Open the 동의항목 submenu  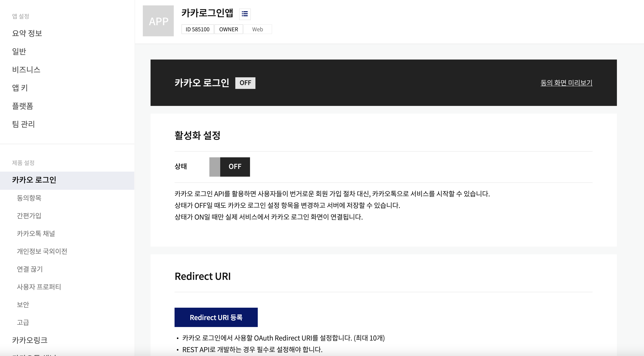point(29,198)
